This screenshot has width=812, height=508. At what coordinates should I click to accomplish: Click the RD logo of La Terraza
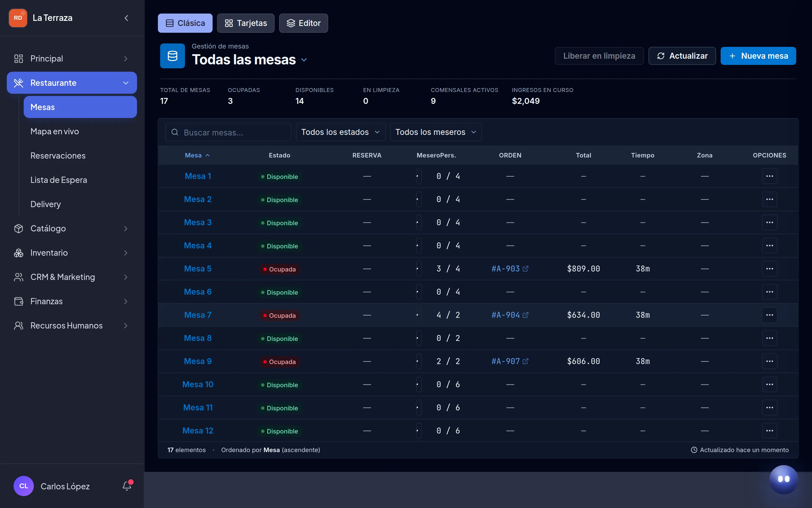18,18
